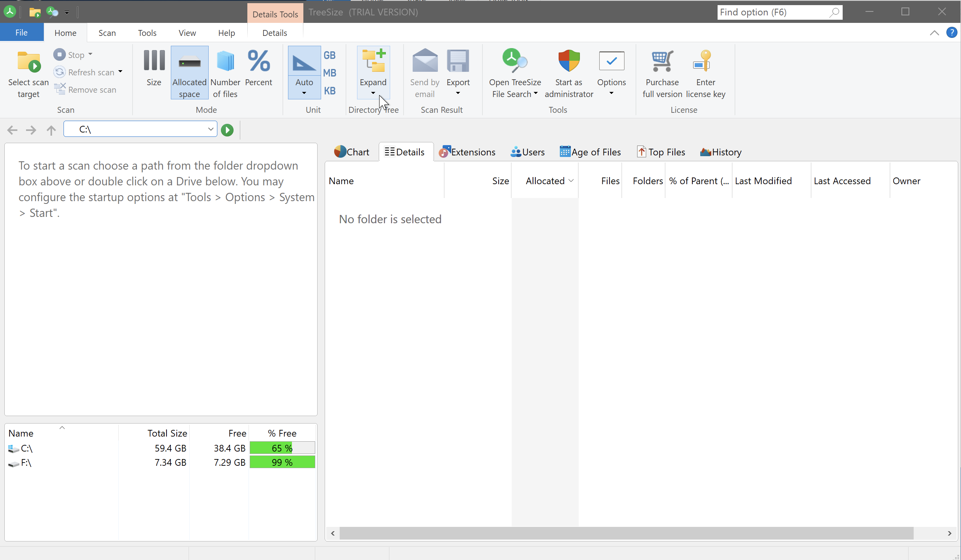Open the Expand dropdown arrow
This screenshot has height=560, width=961.
pyautogui.click(x=373, y=93)
